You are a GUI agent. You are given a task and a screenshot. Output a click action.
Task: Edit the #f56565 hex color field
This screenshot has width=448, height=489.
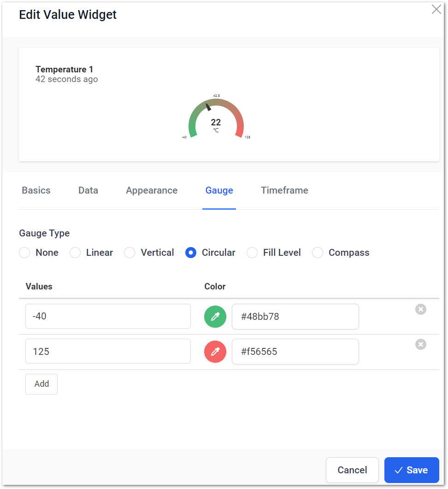point(295,352)
